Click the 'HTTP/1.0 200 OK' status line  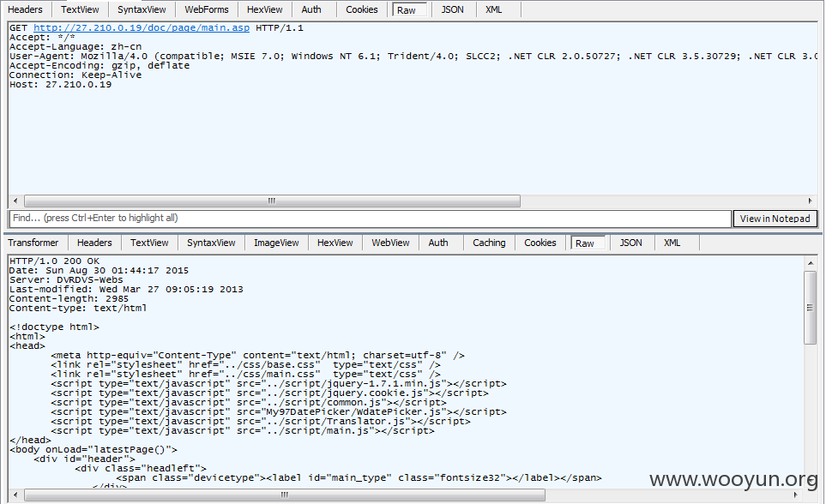point(54,261)
